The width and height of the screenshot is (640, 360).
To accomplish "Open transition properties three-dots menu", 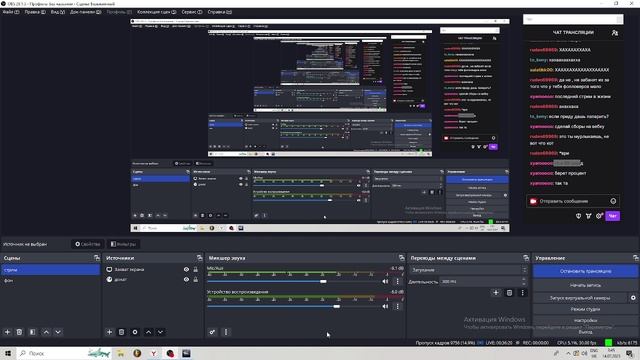I will point(522,293).
